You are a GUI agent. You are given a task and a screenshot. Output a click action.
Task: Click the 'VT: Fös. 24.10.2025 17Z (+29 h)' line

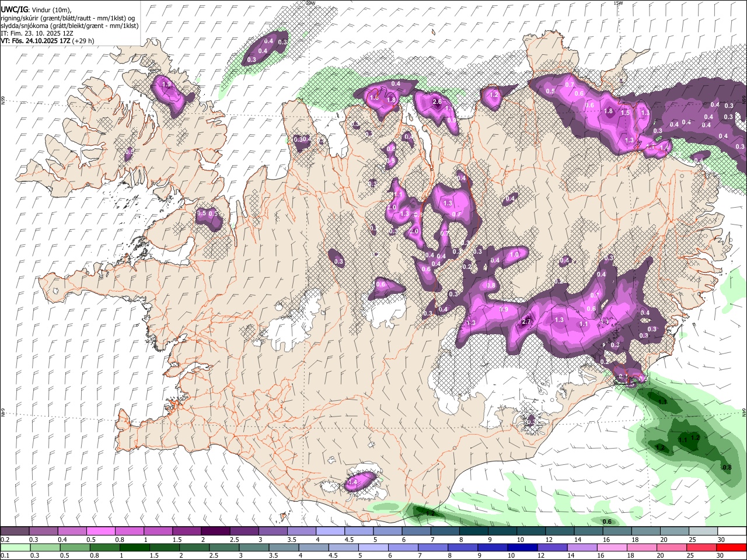47,41
